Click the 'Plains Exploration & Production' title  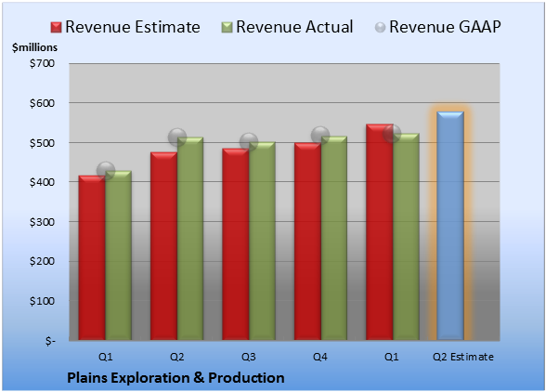[x=175, y=378]
